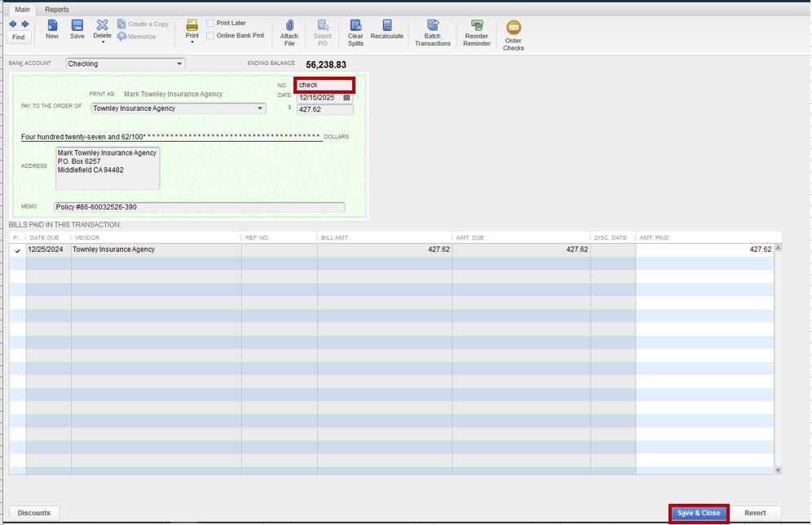Click Select PO icon

click(322, 33)
